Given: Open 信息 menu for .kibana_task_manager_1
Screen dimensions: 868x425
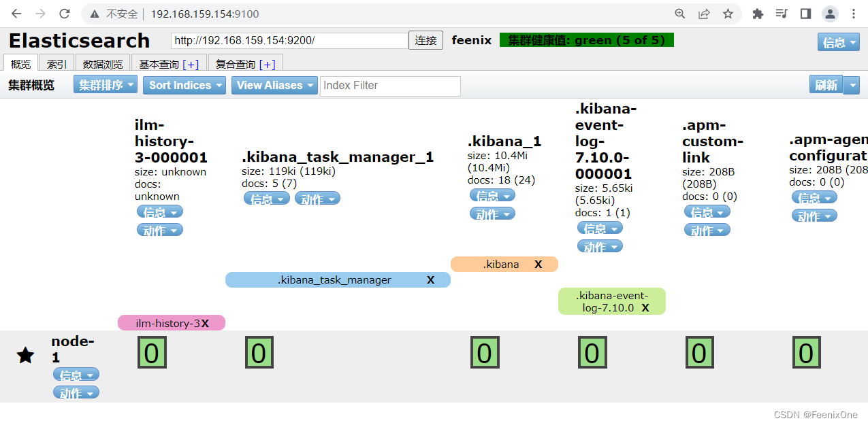Looking at the screenshot, I should (x=267, y=199).
